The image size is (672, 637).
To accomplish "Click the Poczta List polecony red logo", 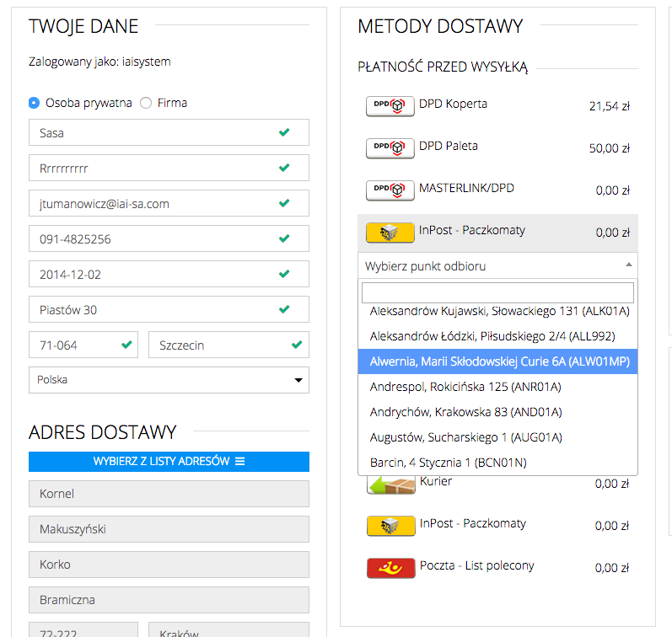I will coord(390,568).
